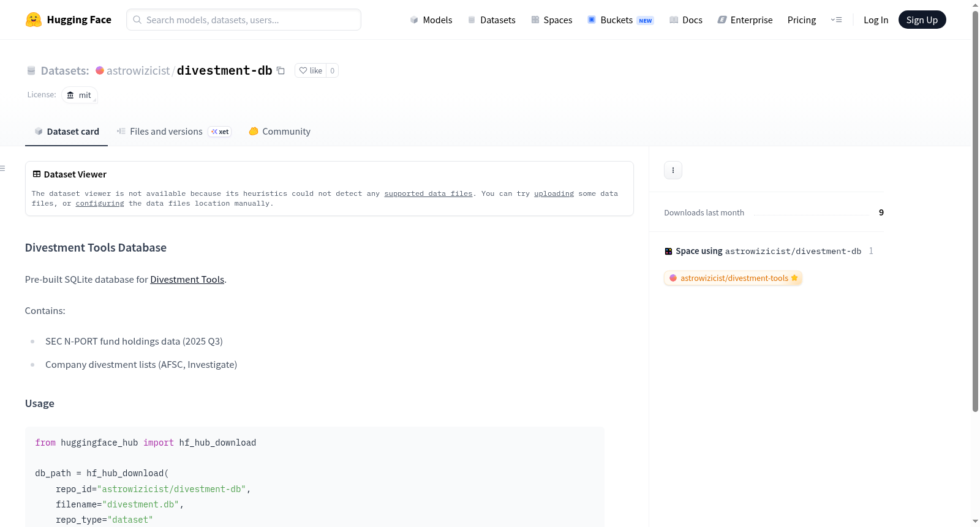Click the mit license tag

click(x=80, y=95)
